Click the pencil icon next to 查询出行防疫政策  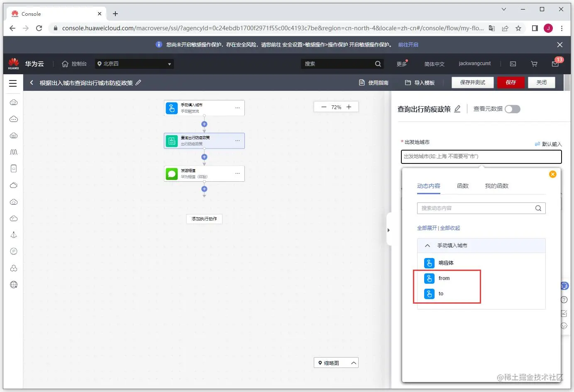[457, 109]
